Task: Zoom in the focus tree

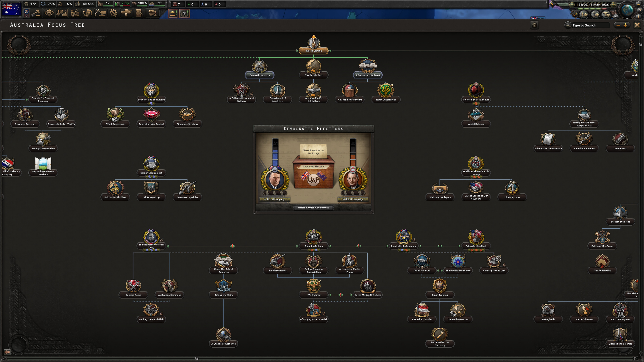Action: click(625, 25)
